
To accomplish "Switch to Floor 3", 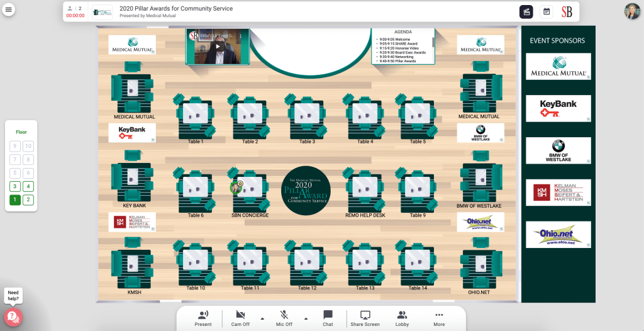I will pos(14,186).
